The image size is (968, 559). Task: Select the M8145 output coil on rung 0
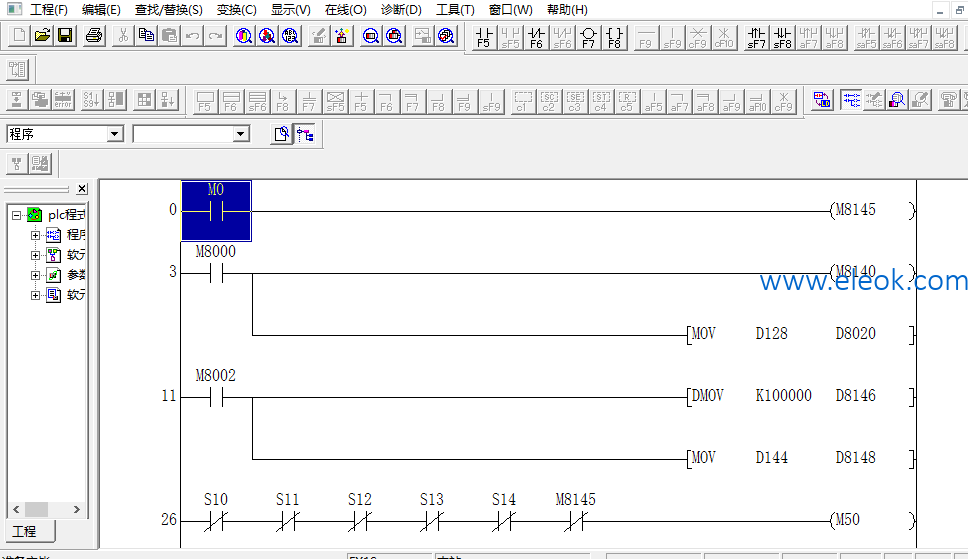click(872, 210)
